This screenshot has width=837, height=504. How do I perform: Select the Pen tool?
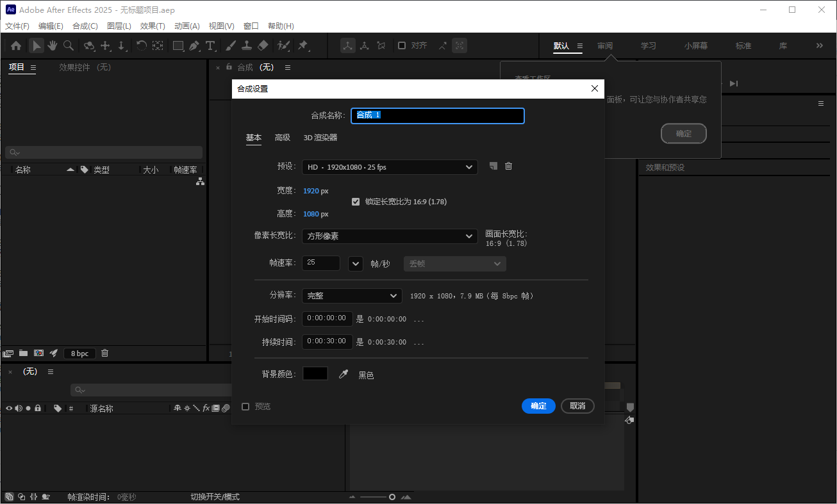(x=194, y=45)
